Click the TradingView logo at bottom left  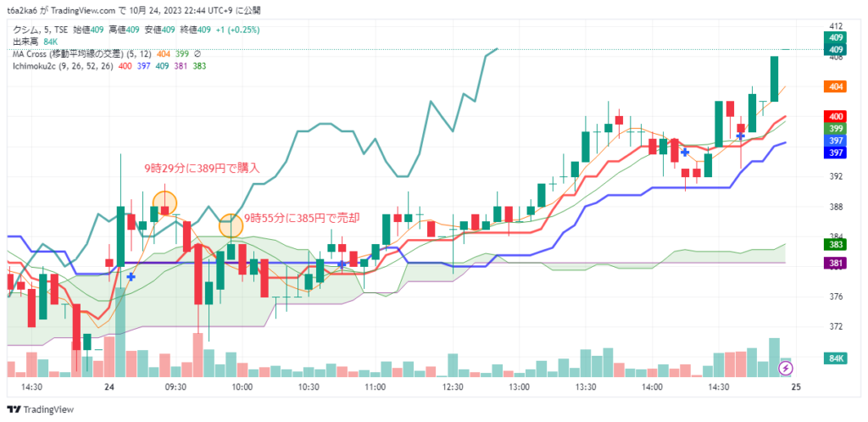tap(41, 410)
